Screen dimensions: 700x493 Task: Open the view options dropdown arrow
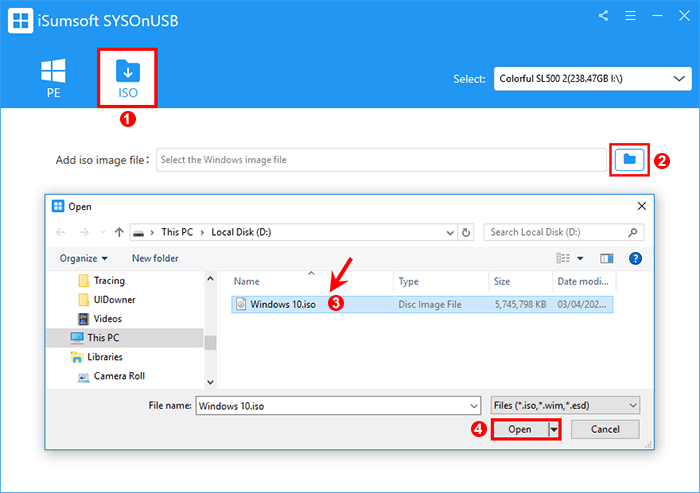coord(580,258)
